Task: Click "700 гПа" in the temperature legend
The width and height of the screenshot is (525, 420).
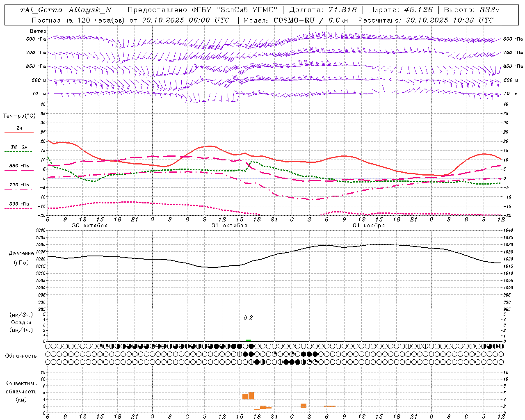Action: pos(19,185)
